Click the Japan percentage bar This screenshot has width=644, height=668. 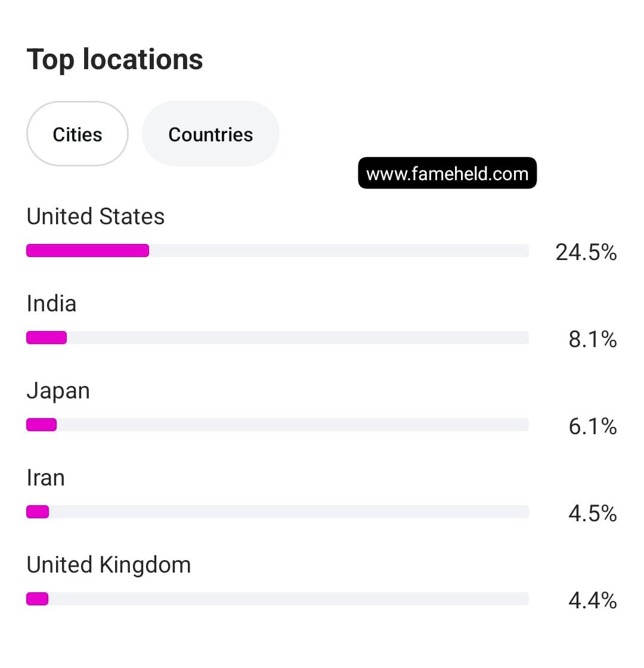tap(277, 425)
